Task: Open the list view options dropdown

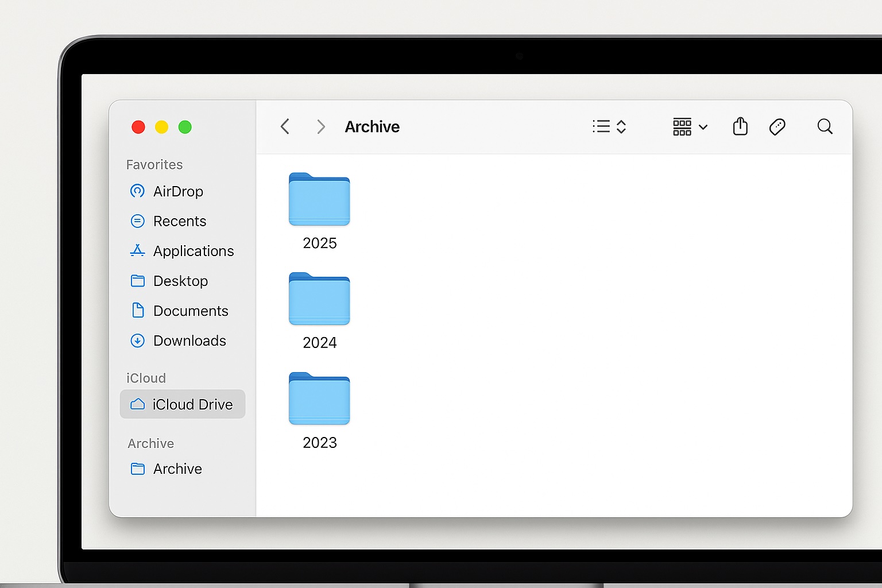Action: [x=609, y=126]
